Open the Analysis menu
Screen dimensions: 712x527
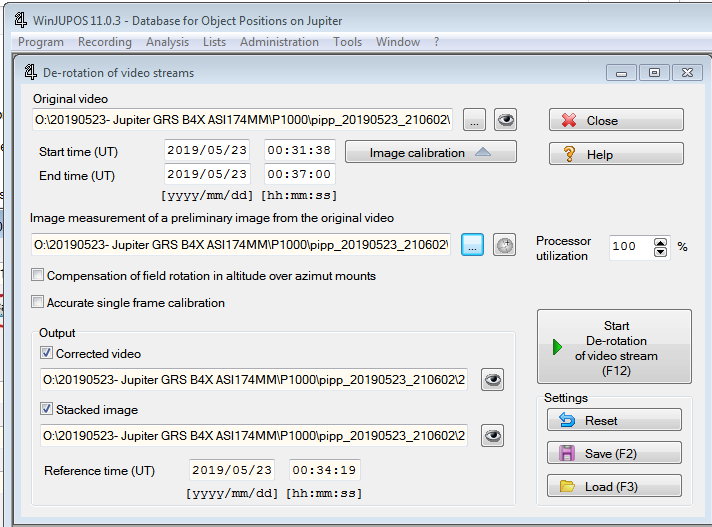coord(167,42)
